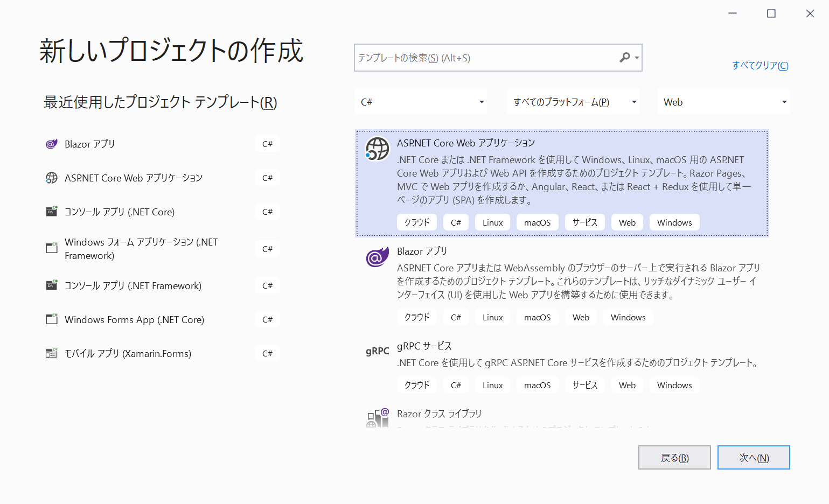Click the search dropdown arrow next to the magnifier
The height and width of the screenshot is (504, 829).
coord(636,57)
